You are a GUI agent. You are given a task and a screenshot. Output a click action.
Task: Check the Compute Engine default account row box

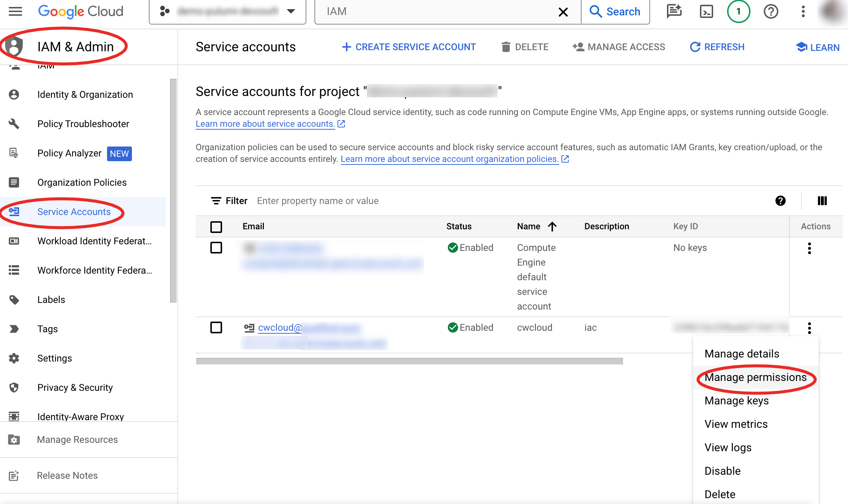[x=216, y=248]
